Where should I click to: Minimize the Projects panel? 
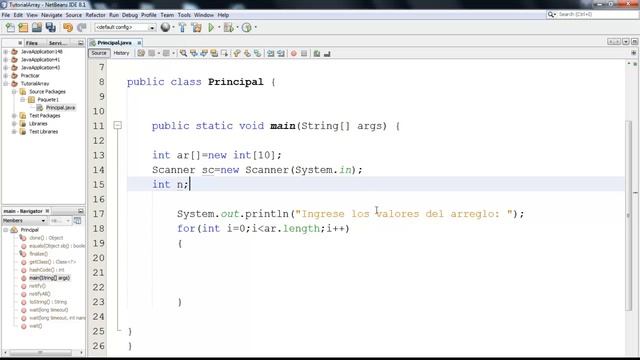pyautogui.click(x=80, y=43)
